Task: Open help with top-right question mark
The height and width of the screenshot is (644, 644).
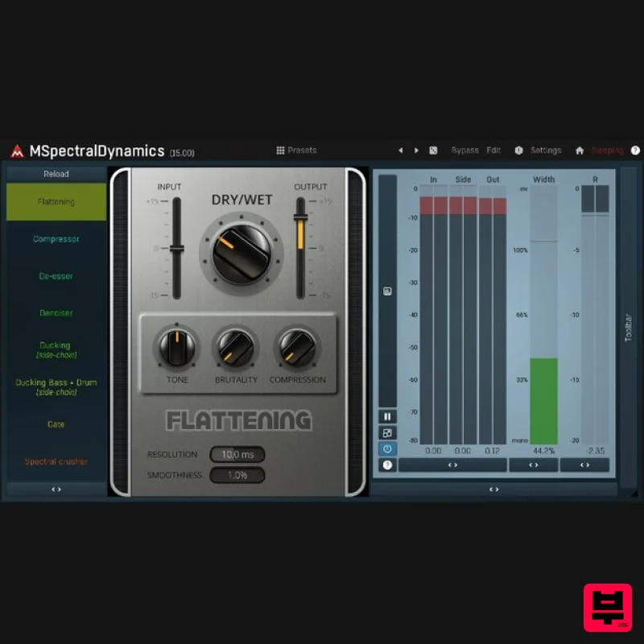Action: click(x=635, y=151)
